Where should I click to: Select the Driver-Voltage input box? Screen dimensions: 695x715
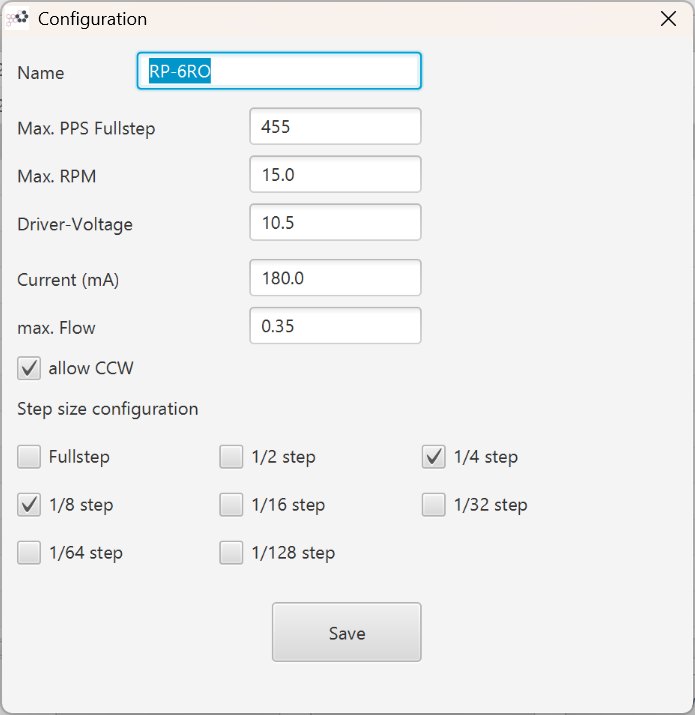tap(335, 223)
